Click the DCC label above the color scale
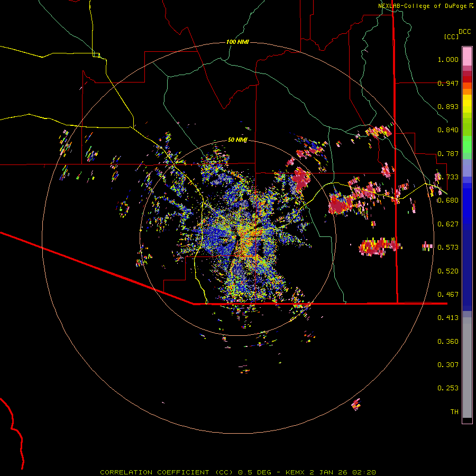The width and height of the screenshot is (476, 476). 465,31
